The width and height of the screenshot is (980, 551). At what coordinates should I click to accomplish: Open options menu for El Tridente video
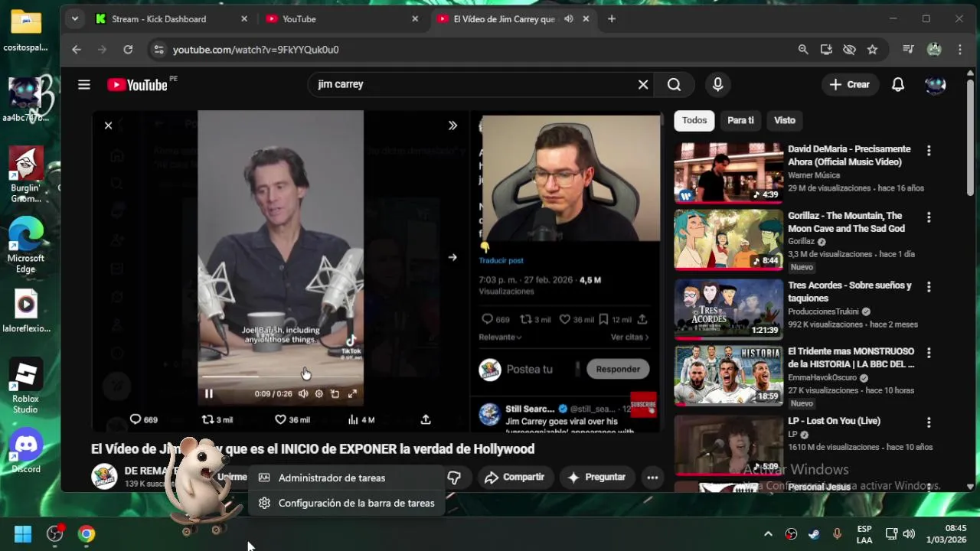pyautogui.click(x=929, y=354)
